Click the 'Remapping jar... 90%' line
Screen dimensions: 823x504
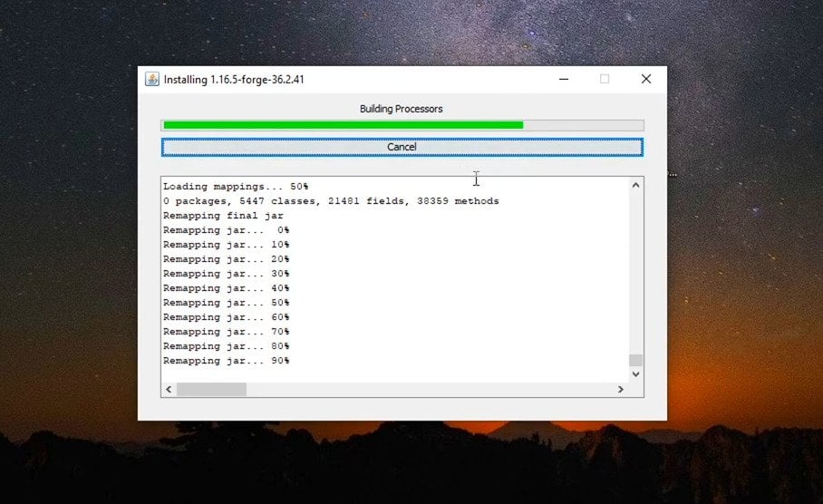pos(227,361)
